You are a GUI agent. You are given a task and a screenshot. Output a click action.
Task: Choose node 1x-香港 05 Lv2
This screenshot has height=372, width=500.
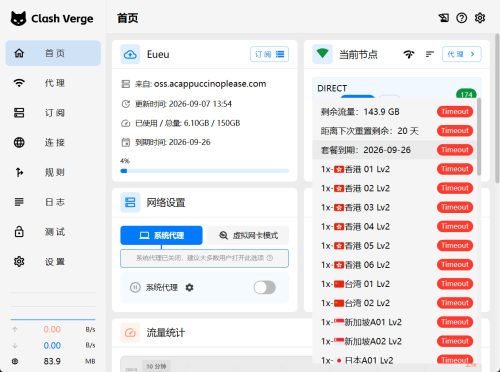[395, 246]
